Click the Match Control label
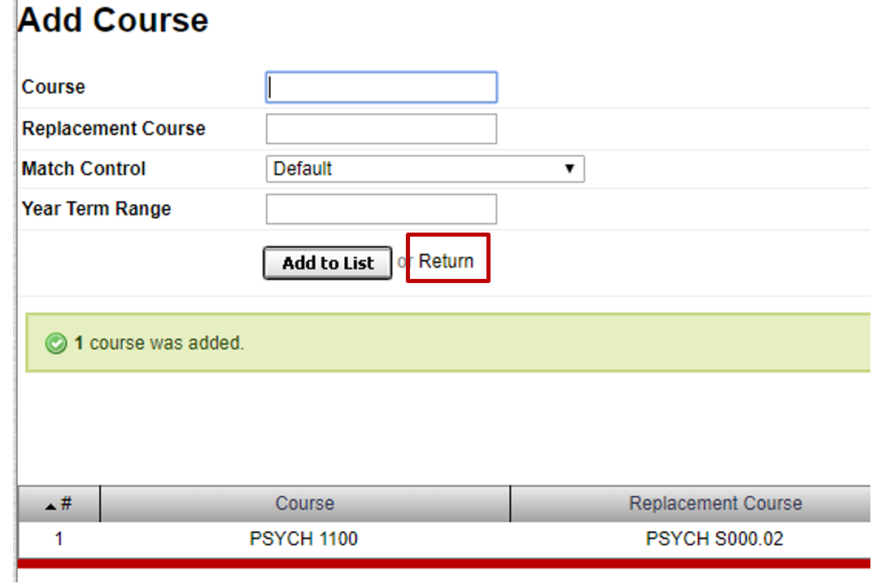 click(84, 168)
